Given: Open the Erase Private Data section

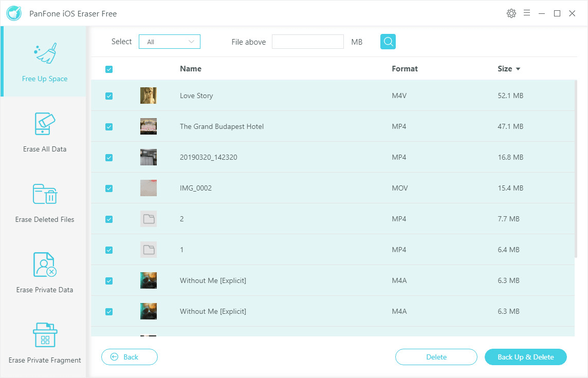Looking at the screenshot, I should coord(44,273).
